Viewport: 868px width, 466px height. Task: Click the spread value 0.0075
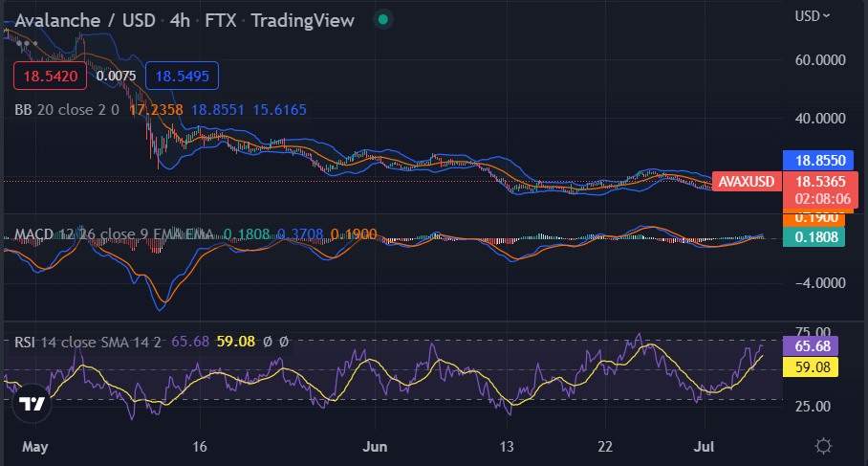(117, 76)
